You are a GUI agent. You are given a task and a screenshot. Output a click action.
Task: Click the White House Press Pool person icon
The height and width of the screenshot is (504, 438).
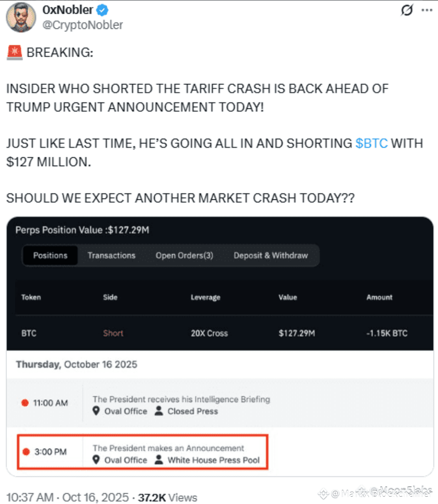coord(159,460)
